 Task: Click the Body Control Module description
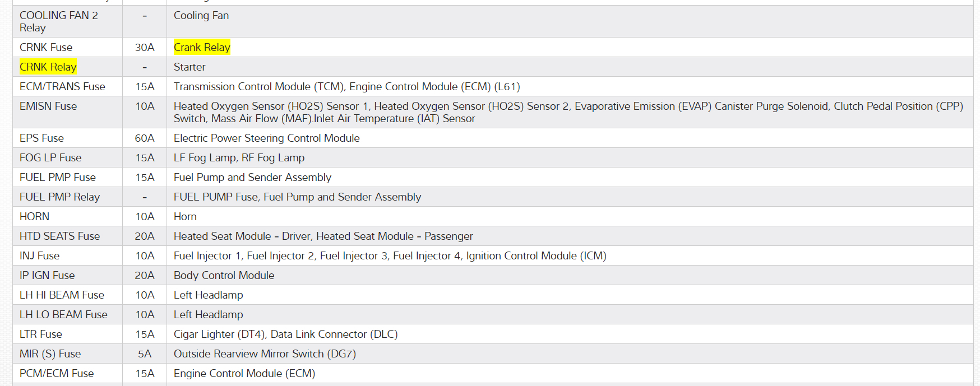(x=224, y=276)
